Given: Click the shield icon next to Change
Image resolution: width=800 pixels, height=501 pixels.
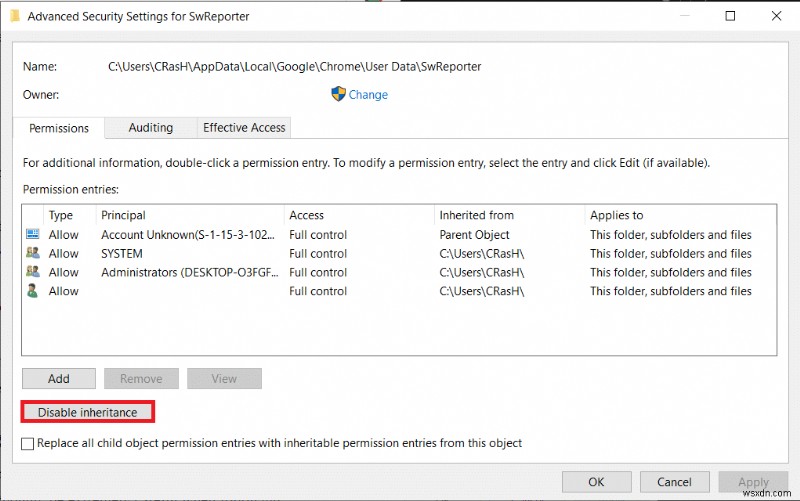Looking at the screenshot, I should point(338,94).
